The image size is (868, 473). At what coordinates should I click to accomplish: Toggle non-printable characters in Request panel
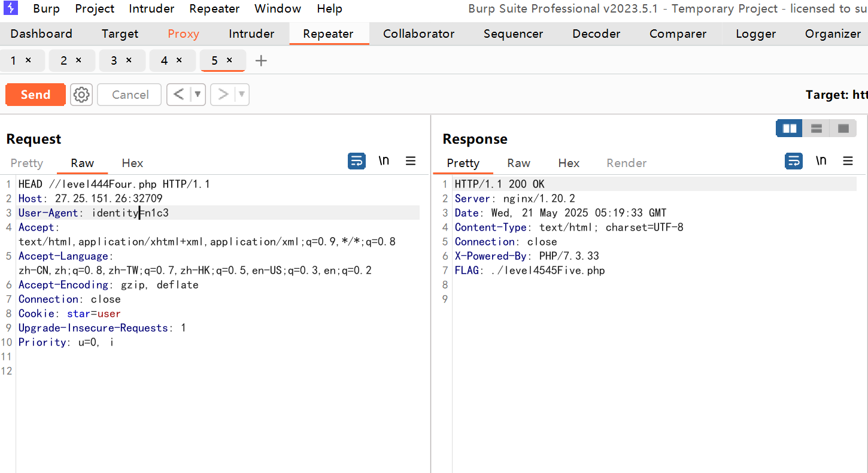click(384, 161)
